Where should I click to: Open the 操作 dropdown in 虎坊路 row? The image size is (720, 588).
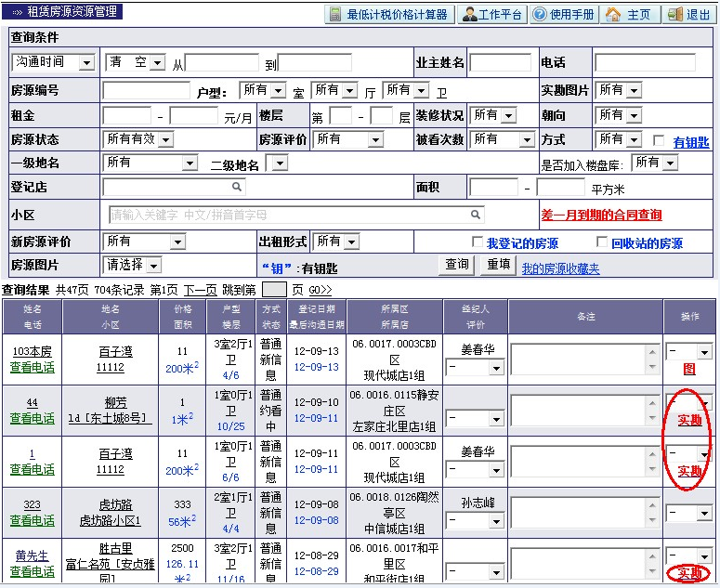pyautogui.click(x=688, y=513)
